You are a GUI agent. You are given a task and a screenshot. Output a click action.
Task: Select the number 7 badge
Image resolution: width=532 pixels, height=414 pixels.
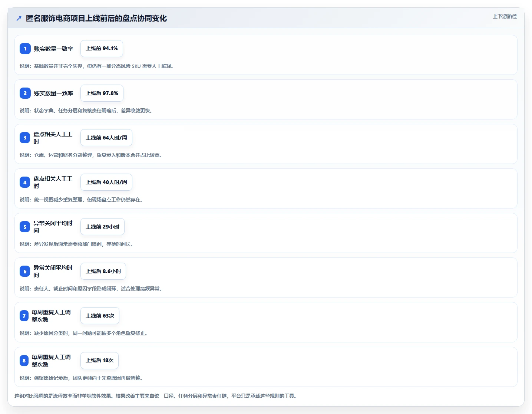point(24,316)
